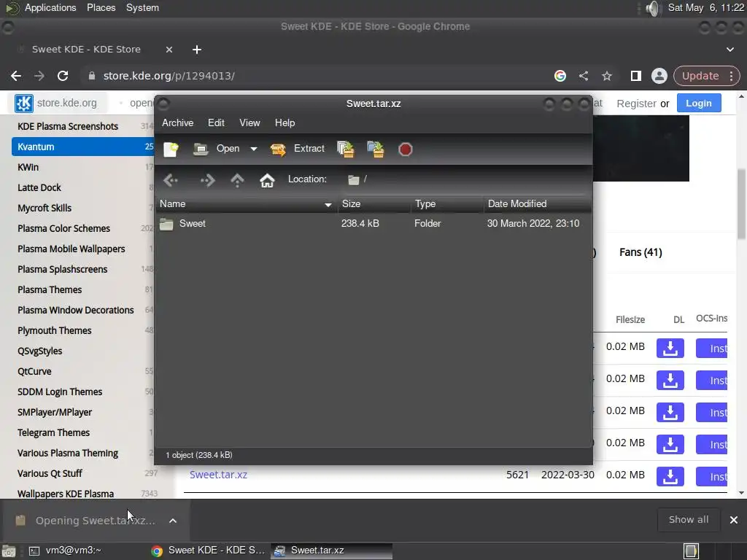Expand the Open recent dropdown arrow

click(x=254, y=149)
